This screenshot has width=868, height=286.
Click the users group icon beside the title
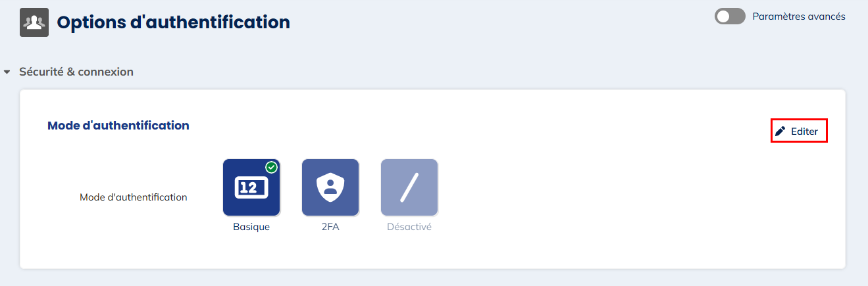pyautogui.click(x=34, y=22)
